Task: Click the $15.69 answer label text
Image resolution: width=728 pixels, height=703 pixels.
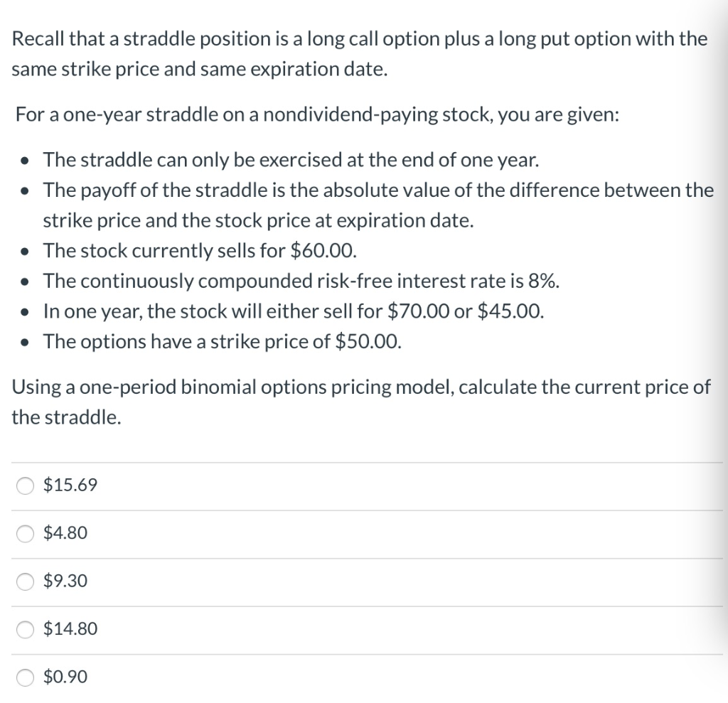Action: [x=68, y=485]
